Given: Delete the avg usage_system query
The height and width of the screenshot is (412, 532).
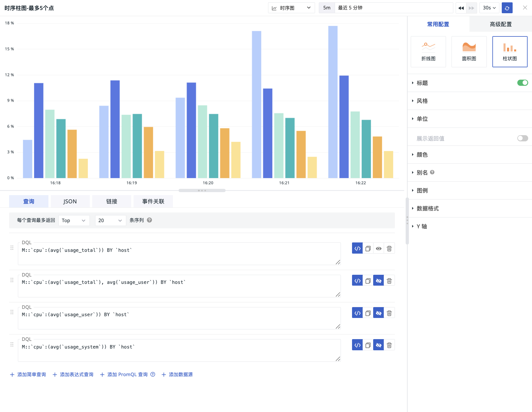Looking at the screenshot, I should 389,345.
